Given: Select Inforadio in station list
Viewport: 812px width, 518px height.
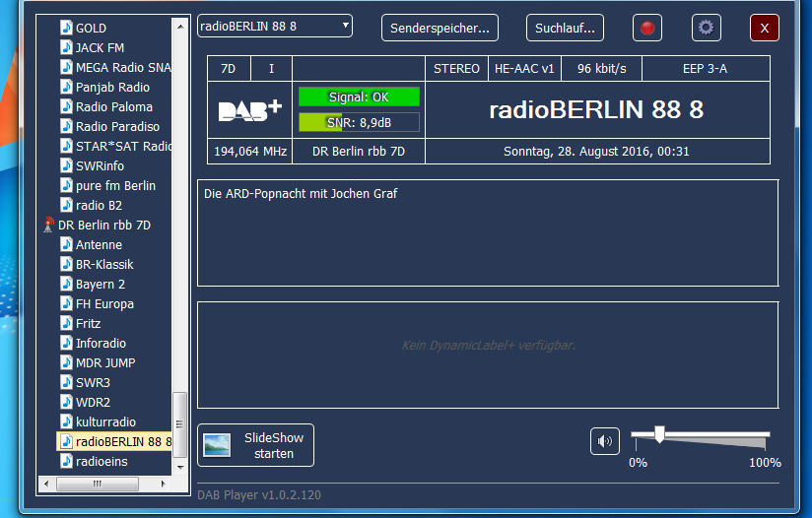Looking at the screenshot, I should click(x=101, y=343).
